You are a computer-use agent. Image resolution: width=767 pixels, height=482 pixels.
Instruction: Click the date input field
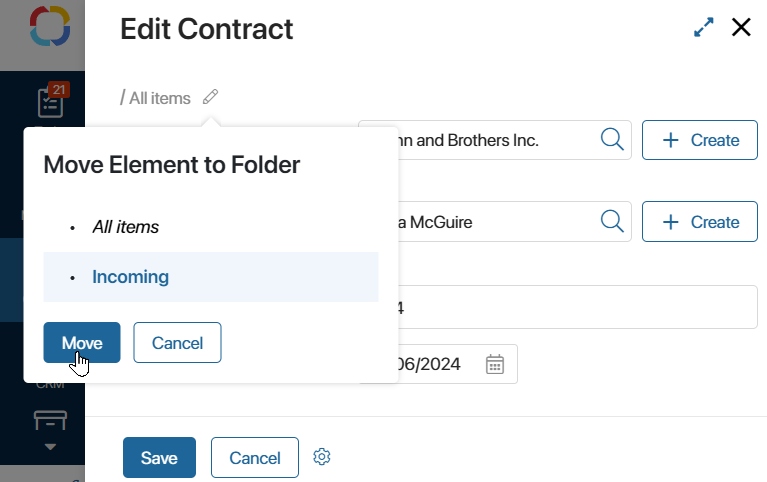438,364
